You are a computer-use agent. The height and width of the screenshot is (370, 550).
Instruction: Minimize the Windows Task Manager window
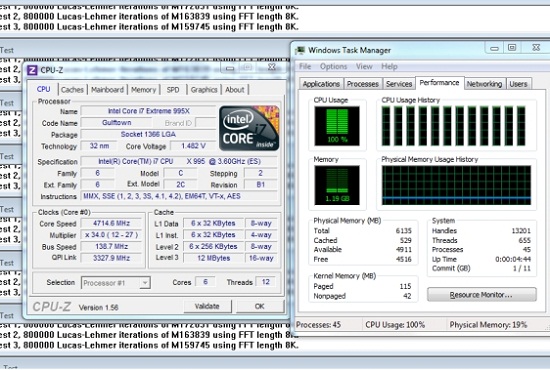click(494, 48)
